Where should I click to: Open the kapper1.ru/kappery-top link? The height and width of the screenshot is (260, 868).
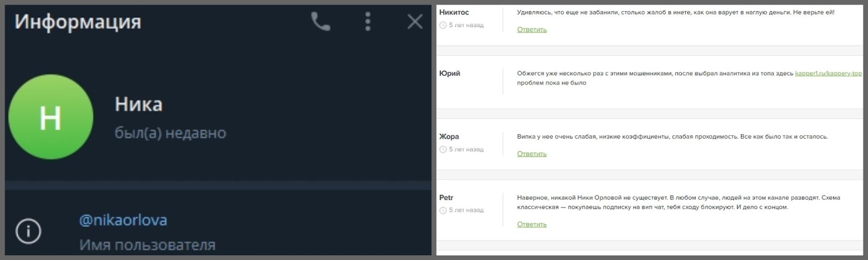click(828, 73)
